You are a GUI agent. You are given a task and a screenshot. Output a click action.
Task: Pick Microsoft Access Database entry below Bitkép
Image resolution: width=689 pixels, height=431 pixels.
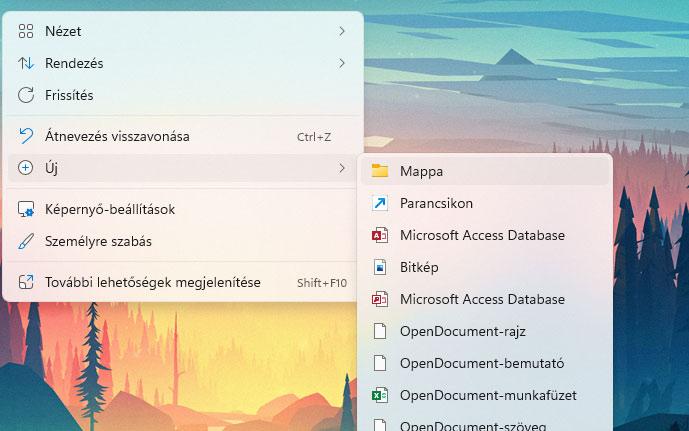coord(482,299)
